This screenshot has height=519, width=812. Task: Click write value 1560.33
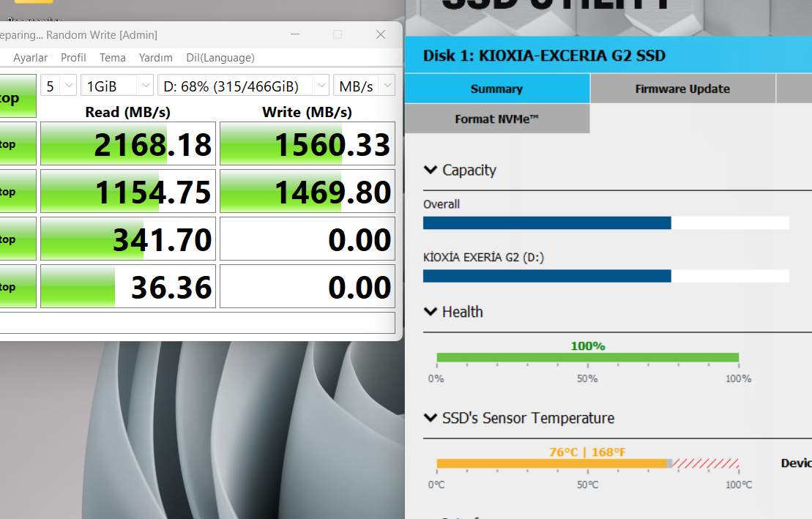pos(308,143)
